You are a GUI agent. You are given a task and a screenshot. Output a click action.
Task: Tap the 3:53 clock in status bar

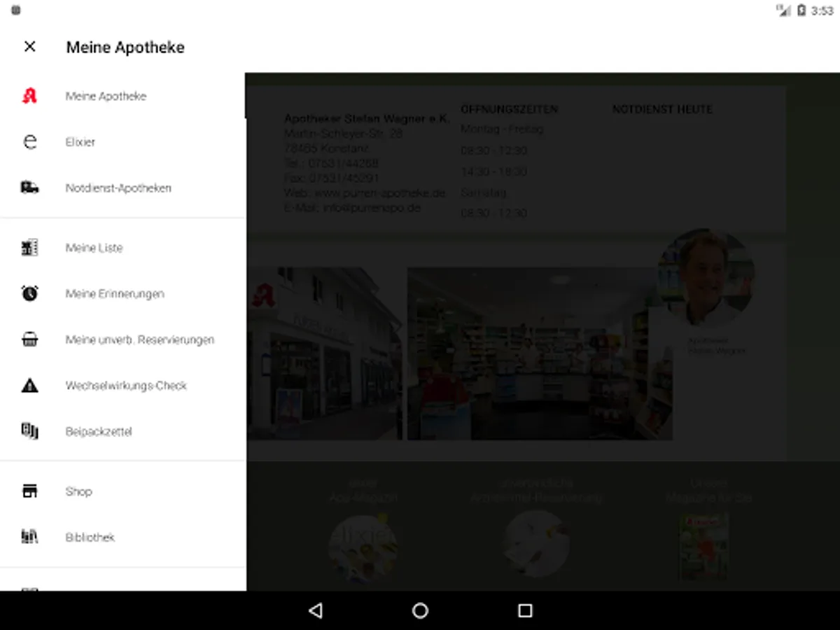pyautogui.click(x=822, y=10)
